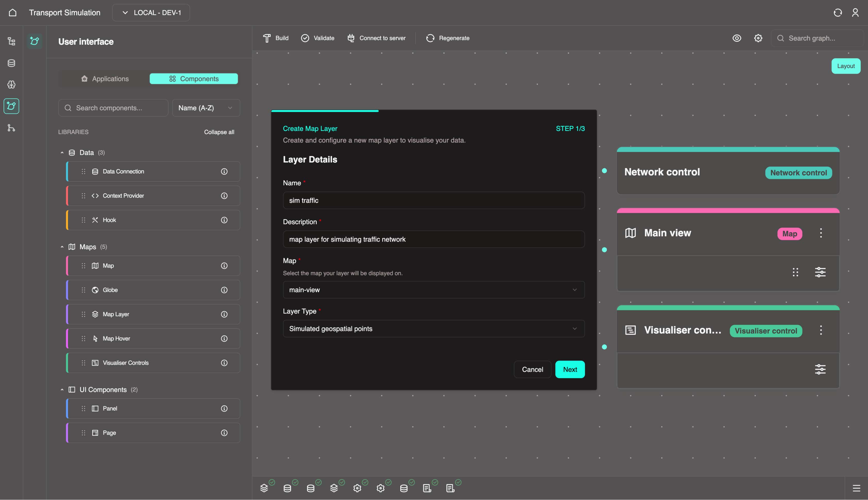Screen dimensions: 868x500
Task: Open Visualiser control three-dot menu
Action: point(821,330)
